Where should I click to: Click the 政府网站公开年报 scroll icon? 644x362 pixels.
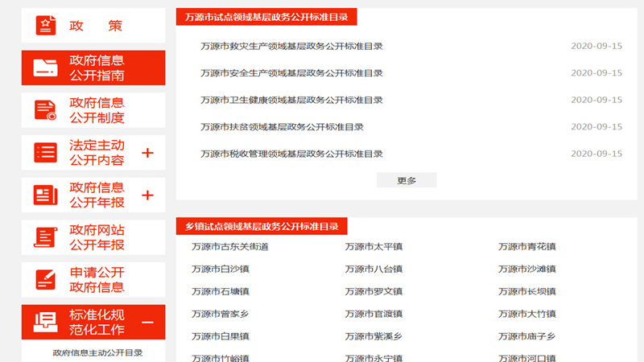[x=46, y=237]
